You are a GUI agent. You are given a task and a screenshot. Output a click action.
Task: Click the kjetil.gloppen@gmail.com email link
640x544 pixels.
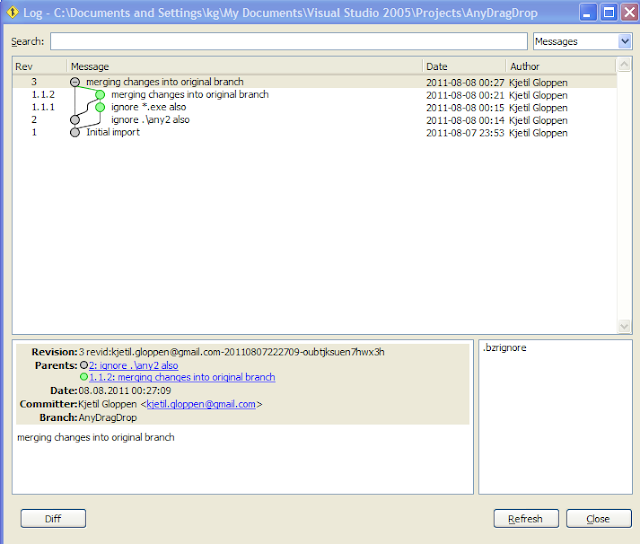tap(201, 404)
